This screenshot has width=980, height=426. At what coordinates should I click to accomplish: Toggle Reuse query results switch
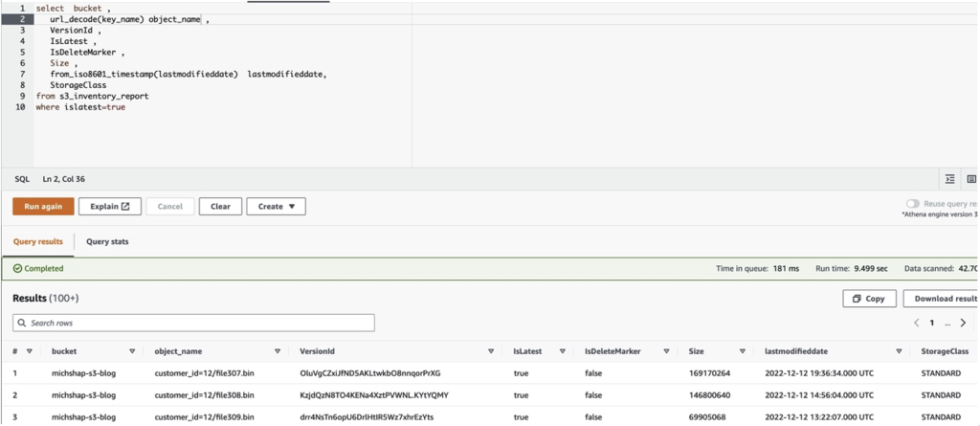[x=913, y=204]
